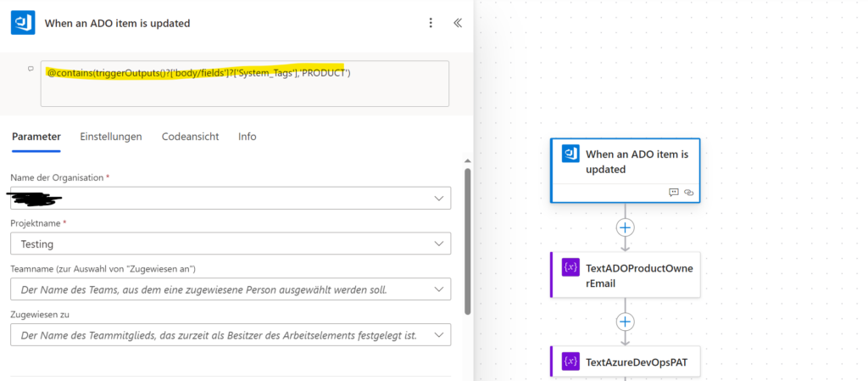
Task: Expand the Zugewiesen zu dropdown
Action: (439, 335)
